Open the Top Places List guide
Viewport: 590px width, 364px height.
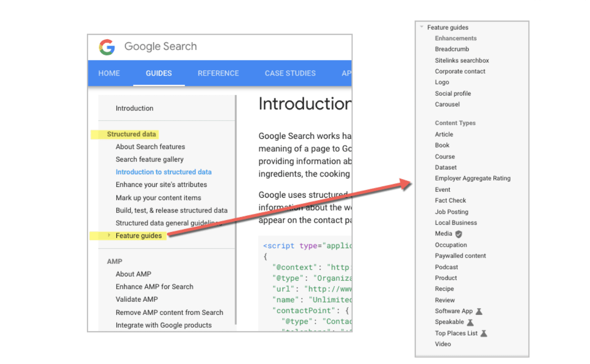[456, 333]
